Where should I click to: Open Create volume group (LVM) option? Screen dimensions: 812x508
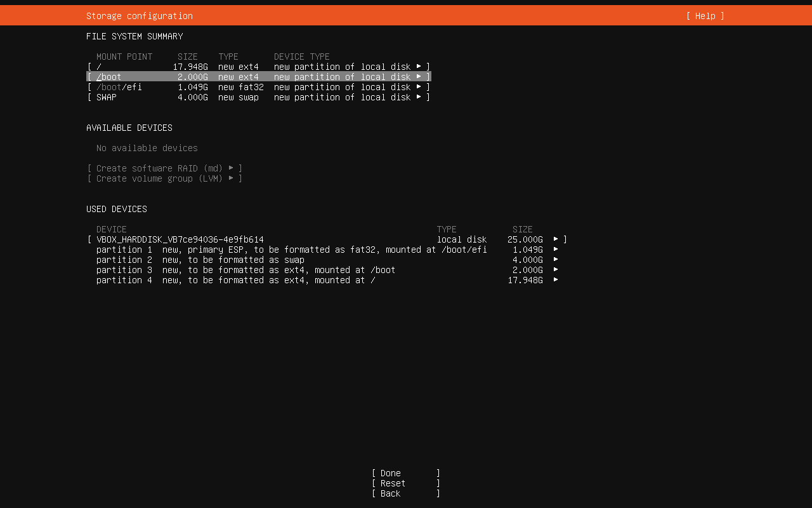click(165, 178)
